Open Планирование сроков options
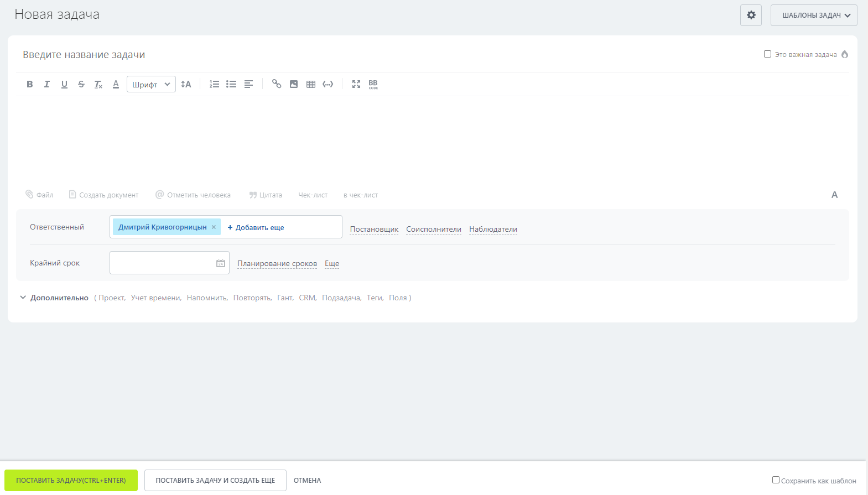Image resolution: width=868 pixels, height=495 pixels. point(277,263)
